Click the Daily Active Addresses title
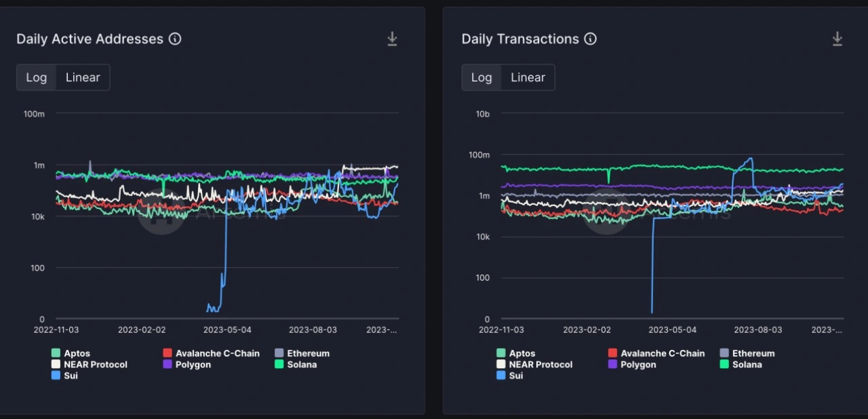Viewport: 868px width, 419px height. [x=90, y=39]
